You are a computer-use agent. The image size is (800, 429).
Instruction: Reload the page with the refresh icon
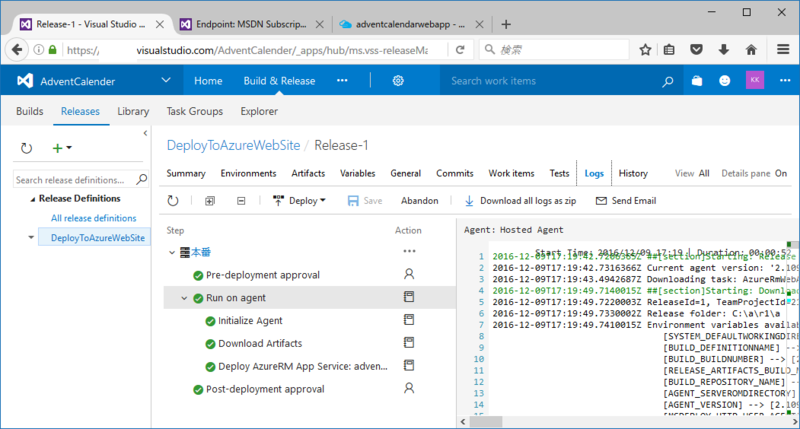coord(460,49)
